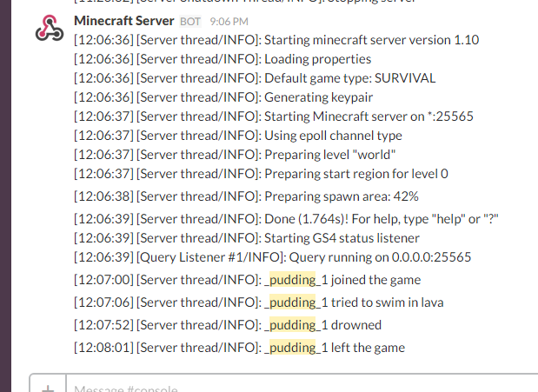Click highlighted pudding in 'tried to swim in lava' line
Viewport: 538px width, 392px height.
(292, 302)
